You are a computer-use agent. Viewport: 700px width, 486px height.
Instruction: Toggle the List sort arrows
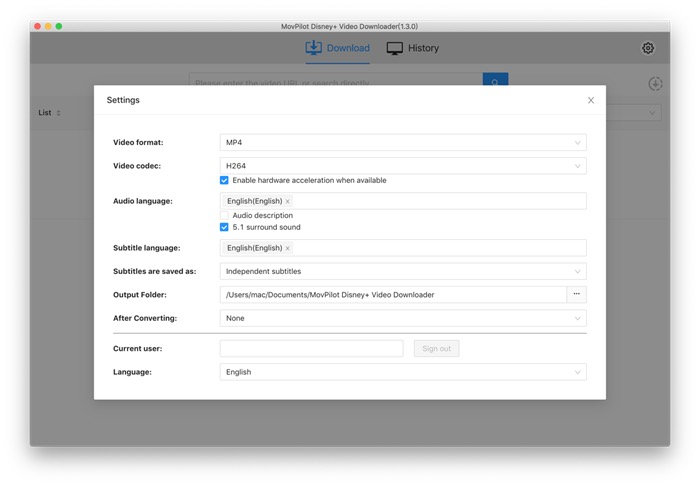tap(58, 113)
